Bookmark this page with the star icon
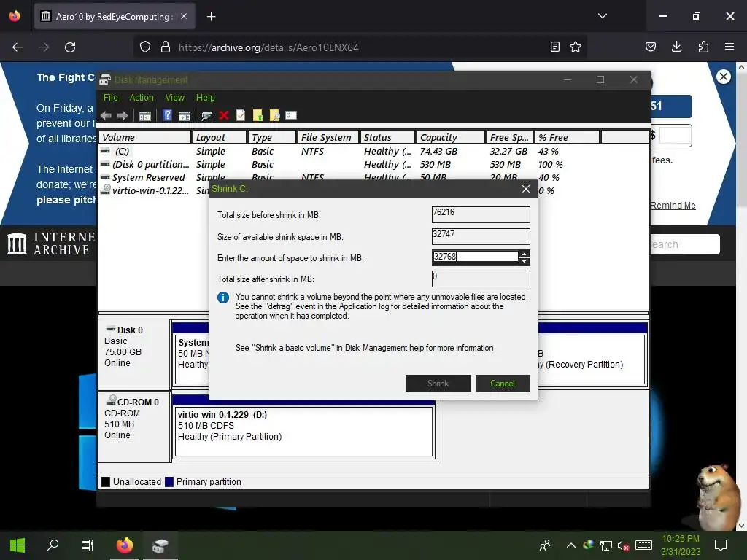This screenshot has height=560, width=747. 576,47
